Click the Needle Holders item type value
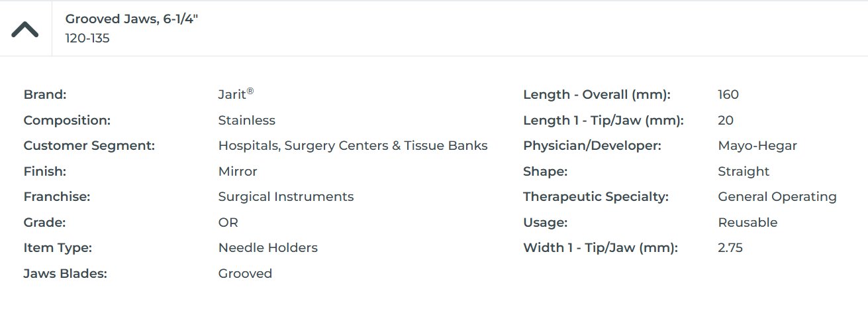 (x=268, y=248)
